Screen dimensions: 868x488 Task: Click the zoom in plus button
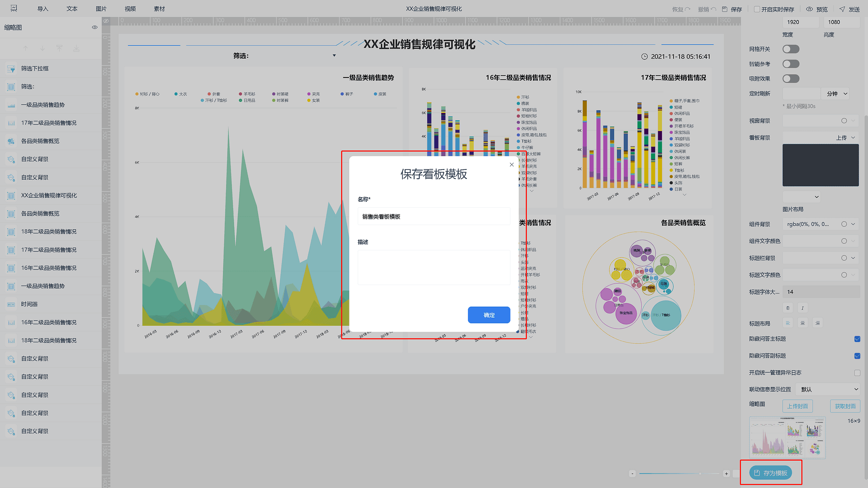[x=726, y=474]
